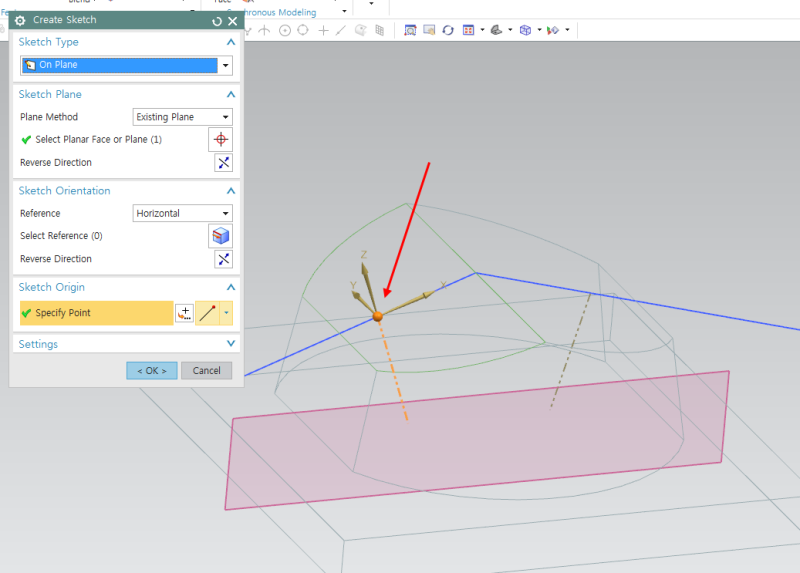Screen dimensions: 800x573
Task: Open the Point Dialog icon beside Specify Point
Action: [184, 313]
